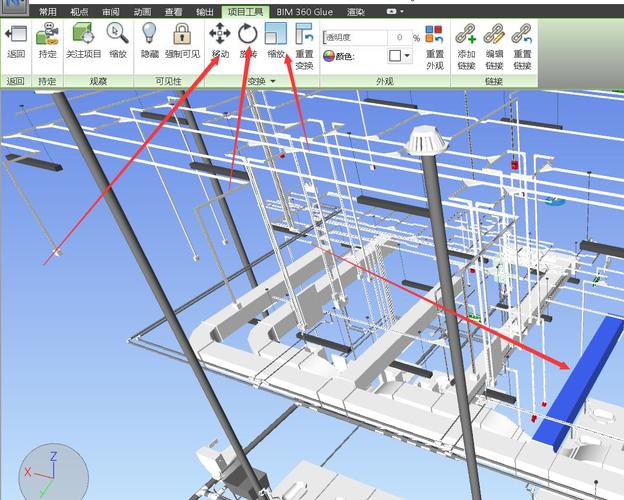Viewport: 624px width, 500px height.
Task: Click the 可见性 panel title
Action: 168,81
